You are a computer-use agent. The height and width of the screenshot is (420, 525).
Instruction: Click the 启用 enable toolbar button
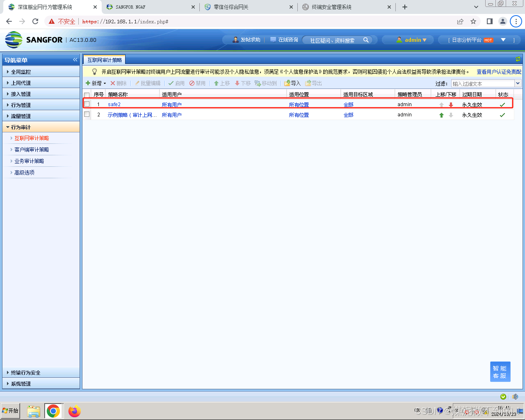[176, 83]
